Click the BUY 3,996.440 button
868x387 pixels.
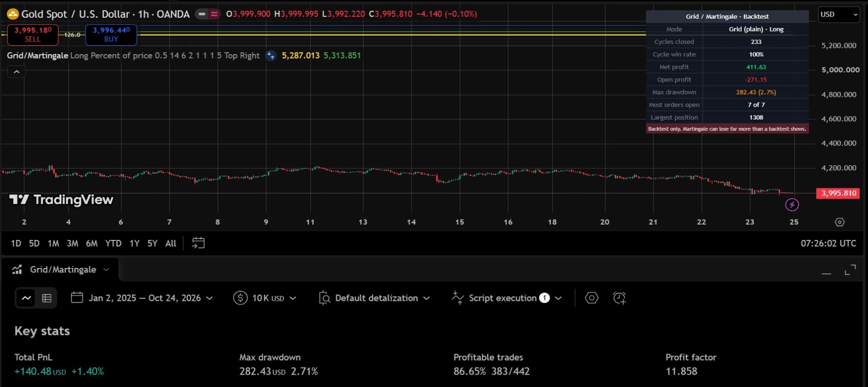click(x=111, y=34)
